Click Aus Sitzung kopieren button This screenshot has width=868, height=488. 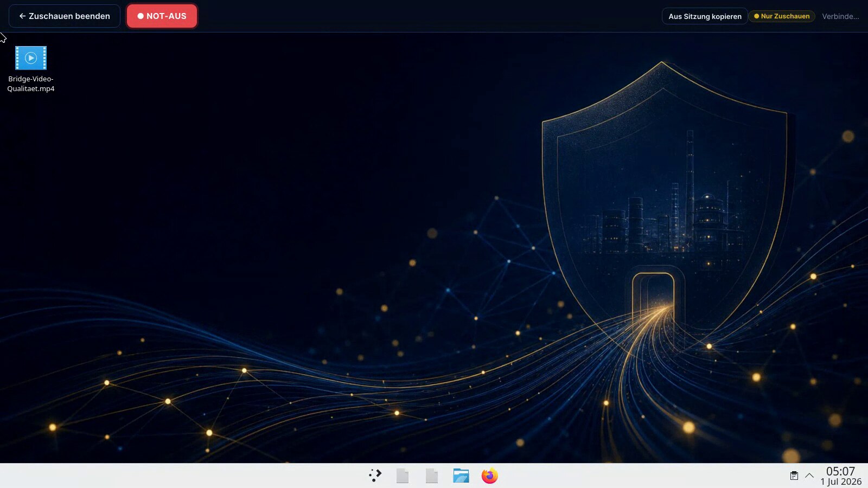click(705, 16)
